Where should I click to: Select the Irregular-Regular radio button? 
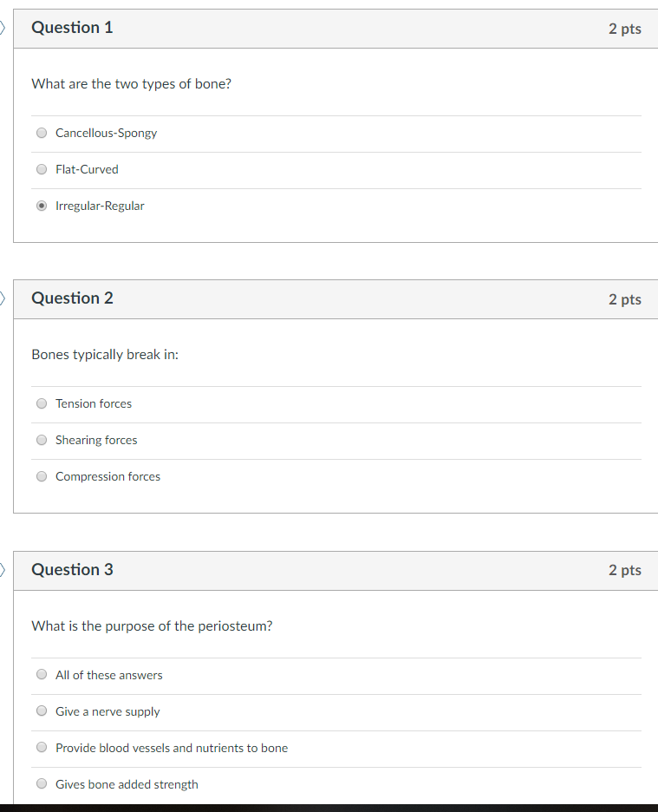pyautogui.click(x=42, y=206)
